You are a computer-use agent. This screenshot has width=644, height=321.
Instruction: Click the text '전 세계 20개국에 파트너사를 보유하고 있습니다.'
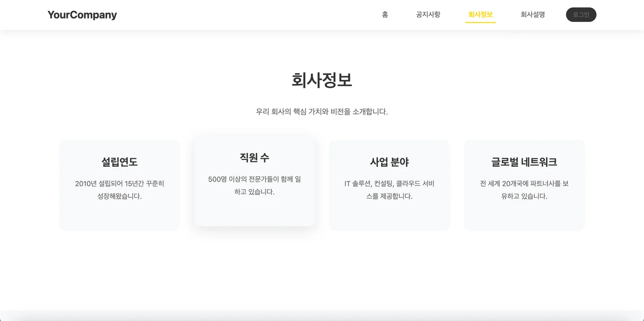point(524,190)
